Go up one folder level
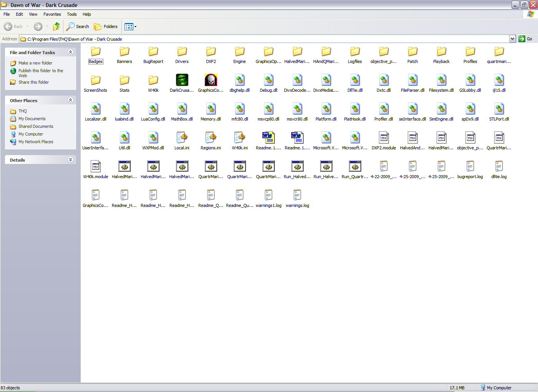Screen dimensions: 538x392 tap(56, 26)
